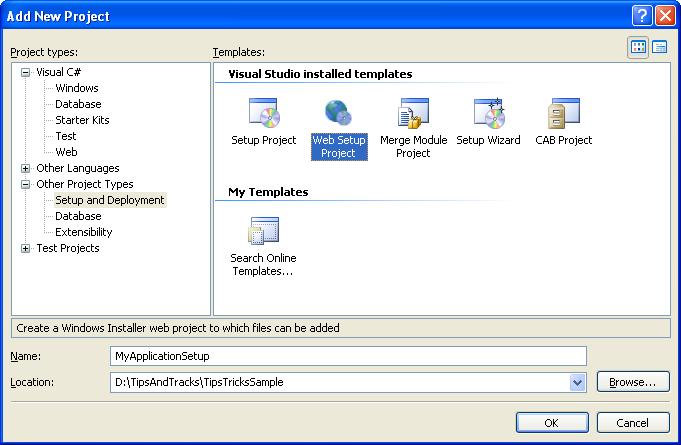Image resolution: width=681 pixels, height=445 pixels.
Task: Click the 'Merge Module Project' label text
Action: (x=413, y=147)
